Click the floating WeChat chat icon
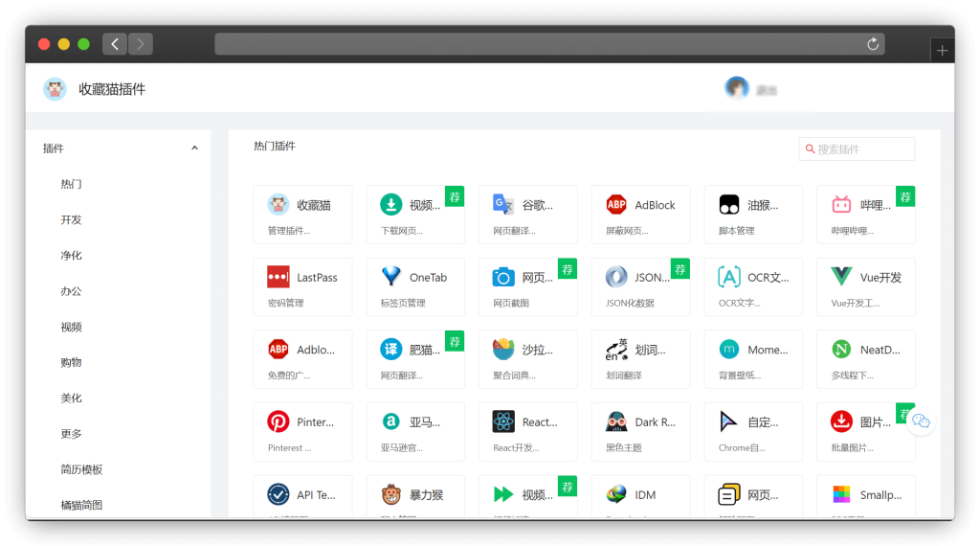 (921, 421)
